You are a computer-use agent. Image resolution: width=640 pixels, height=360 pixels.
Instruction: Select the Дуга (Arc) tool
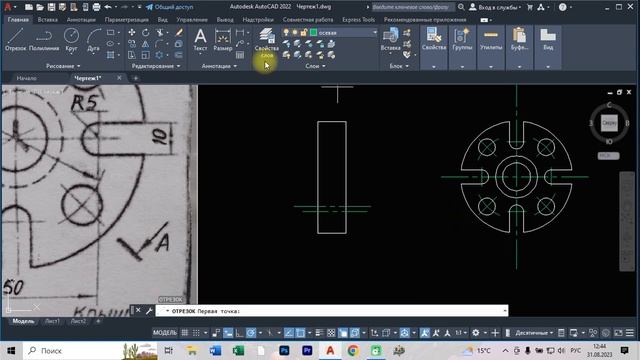click(93, 40)
